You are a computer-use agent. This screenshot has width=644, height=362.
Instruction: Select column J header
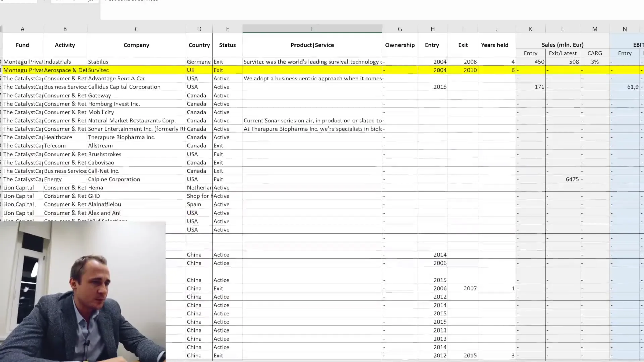coord(496,29)
